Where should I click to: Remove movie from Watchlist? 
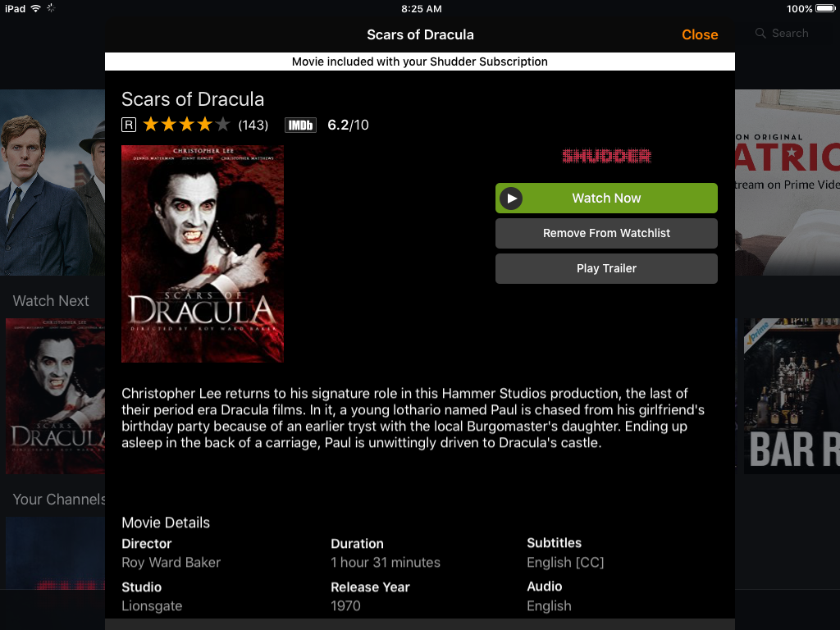[x=606, y=233]
